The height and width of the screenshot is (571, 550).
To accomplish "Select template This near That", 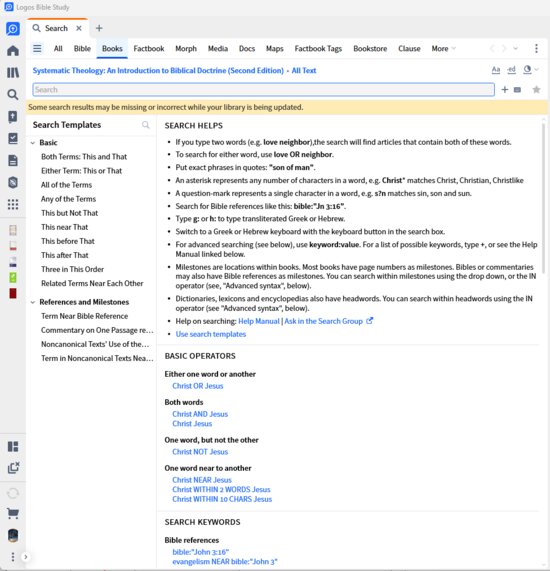I will 64,227.
